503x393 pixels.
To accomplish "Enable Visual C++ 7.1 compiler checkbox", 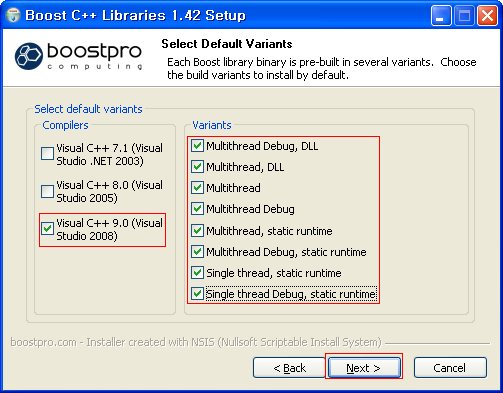I will tap(47, 154).
